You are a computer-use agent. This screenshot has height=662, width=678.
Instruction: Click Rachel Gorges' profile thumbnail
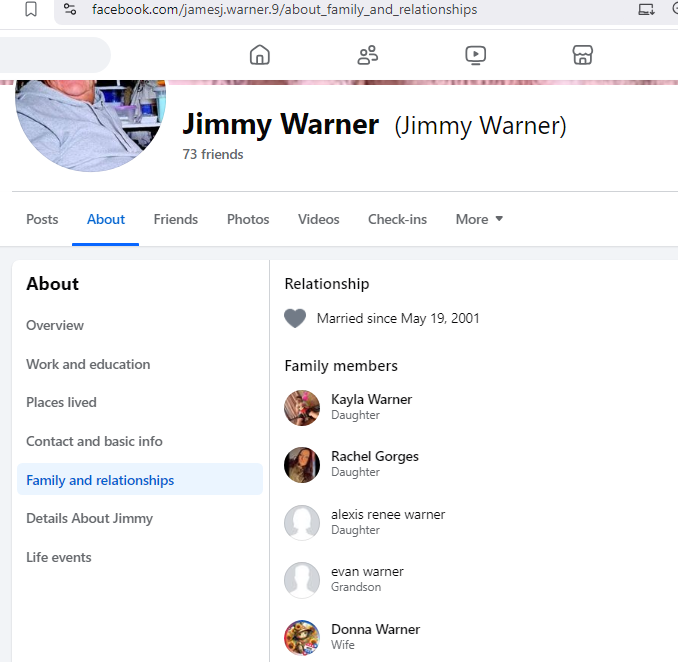point(302,465)
